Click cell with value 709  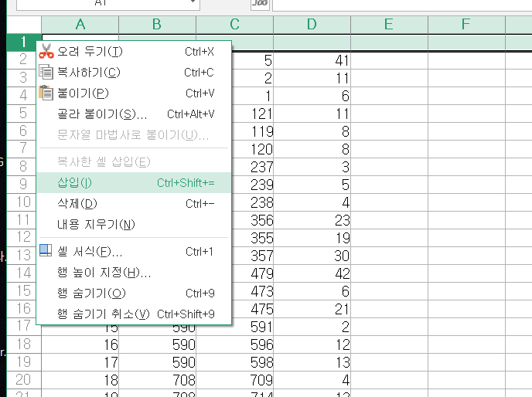[234, 380]
